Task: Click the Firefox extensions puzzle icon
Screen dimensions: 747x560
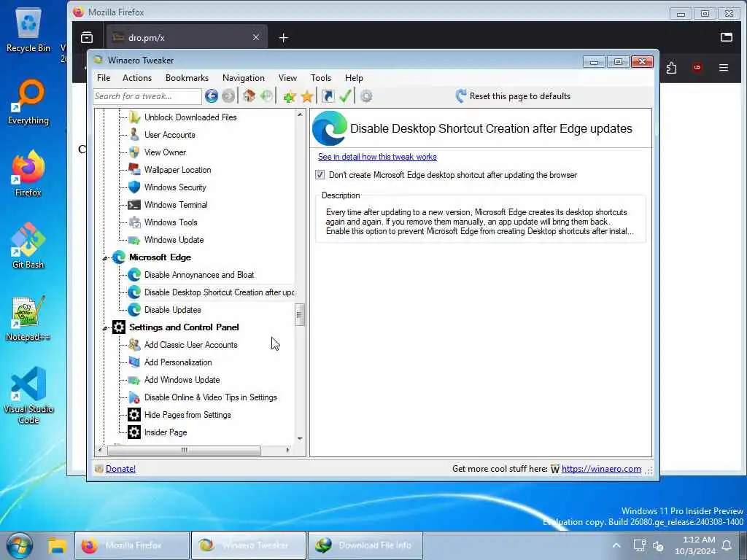Action: click(671, 68)
